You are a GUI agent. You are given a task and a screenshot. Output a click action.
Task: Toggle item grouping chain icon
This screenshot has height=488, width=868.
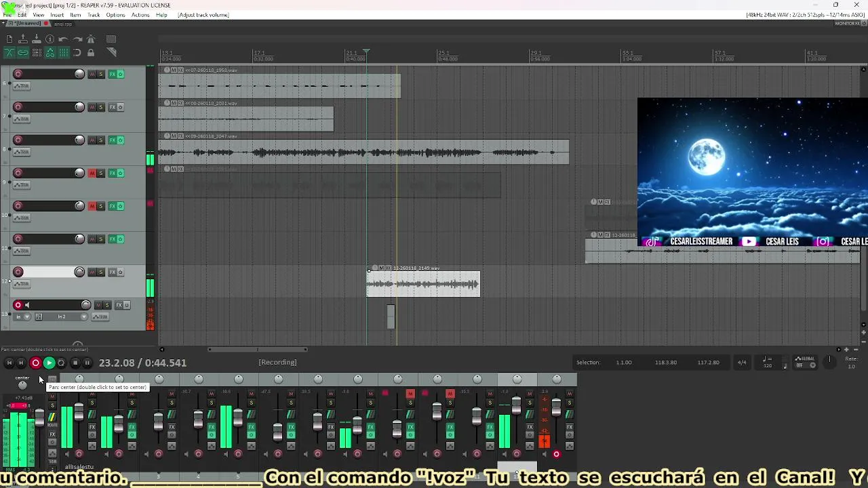tap(23, 52)
